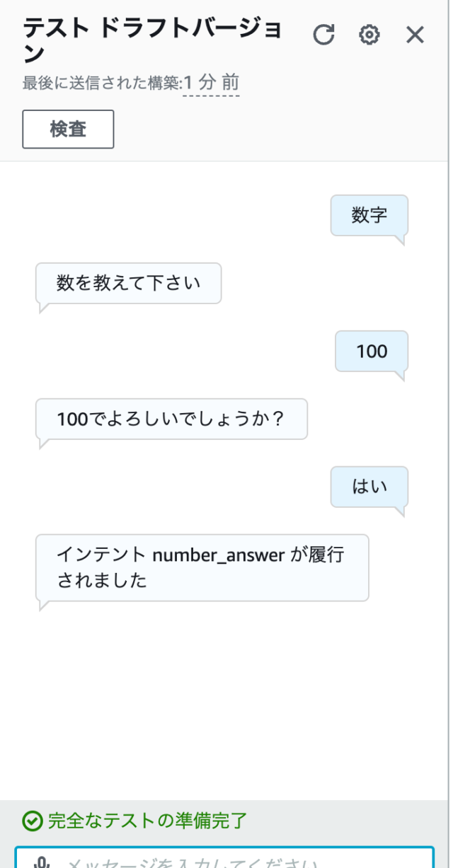Select the '数字' user message bubble
453x868 pixels.
coord(369,215)
